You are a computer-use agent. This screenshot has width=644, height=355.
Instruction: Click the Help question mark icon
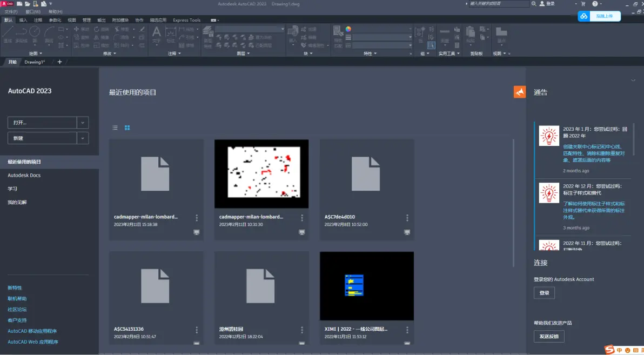[595, 3]
